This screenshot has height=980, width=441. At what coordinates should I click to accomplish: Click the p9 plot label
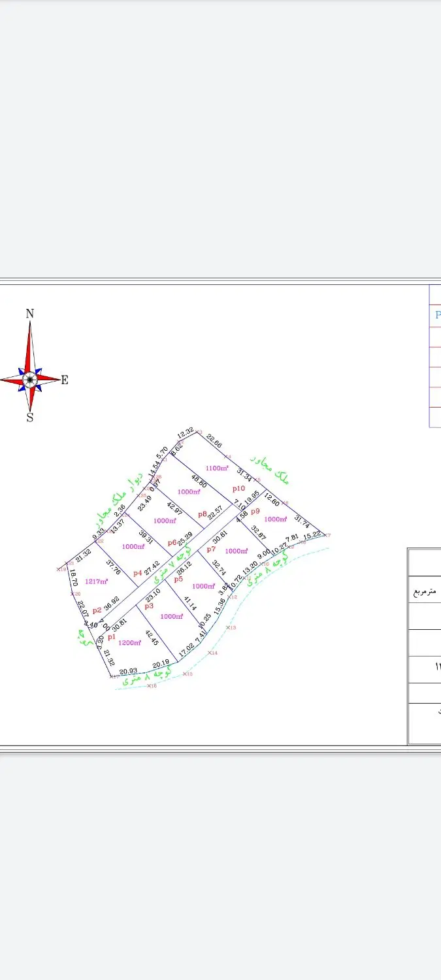point(255,511)
